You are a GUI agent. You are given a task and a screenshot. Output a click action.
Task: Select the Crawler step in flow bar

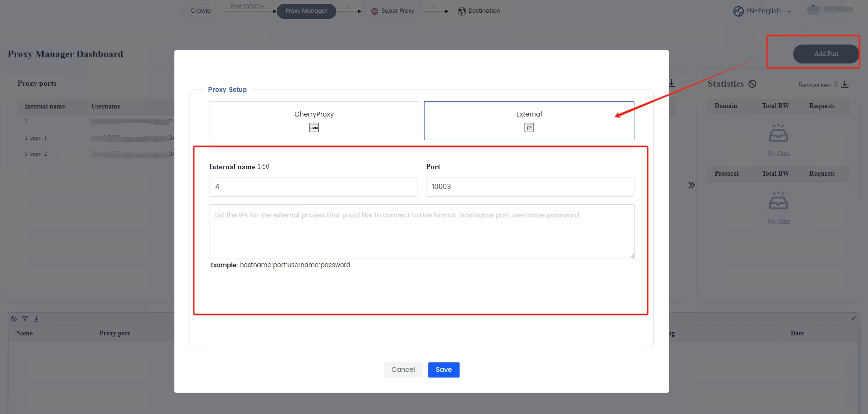click(x=201, y=11)
